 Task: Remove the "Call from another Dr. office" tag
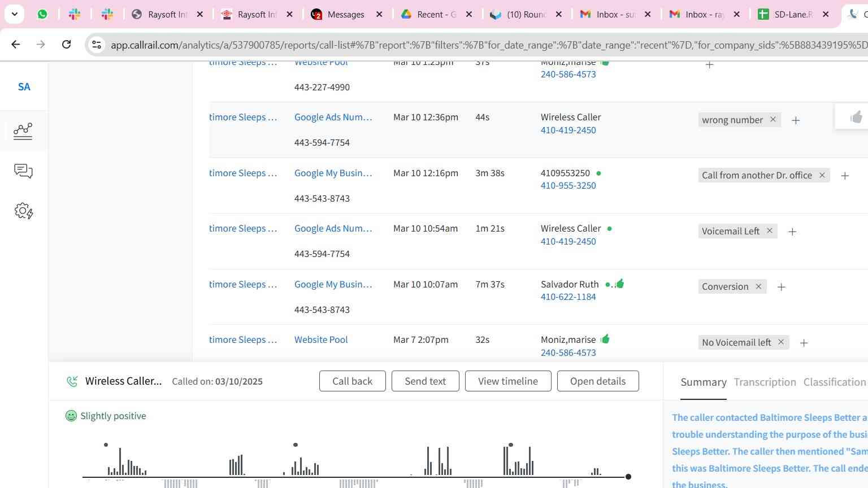[x=822, y=175]
